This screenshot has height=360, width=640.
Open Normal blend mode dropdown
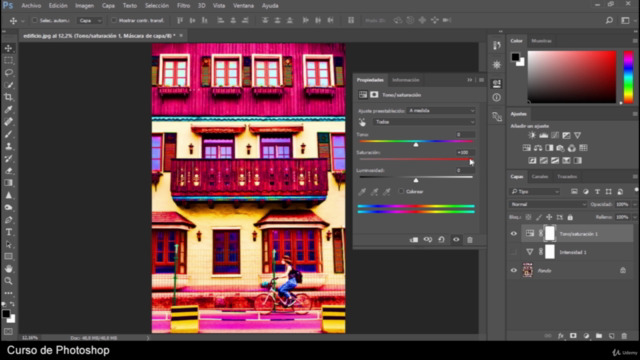pos(548,204)
